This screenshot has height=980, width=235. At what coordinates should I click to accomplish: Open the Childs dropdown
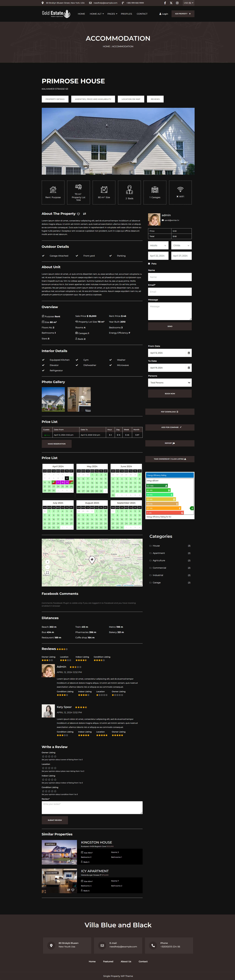point(181,245)
